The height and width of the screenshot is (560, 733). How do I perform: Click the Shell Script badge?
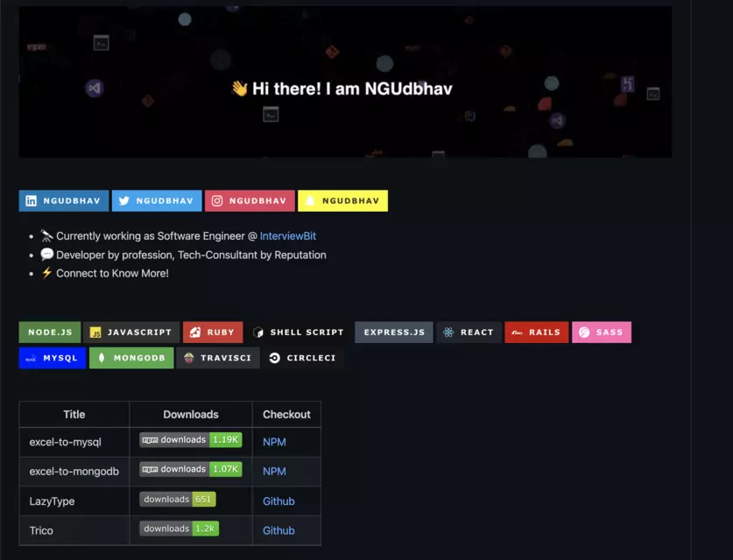coord(299,332)
